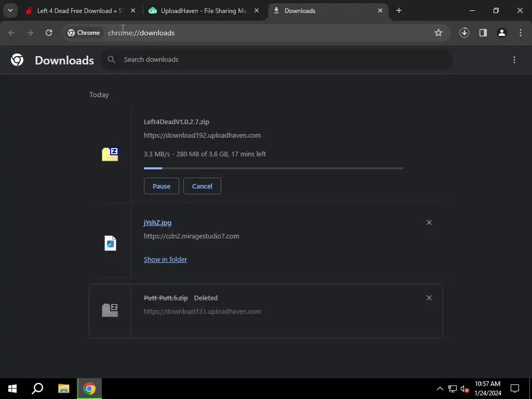Close the Left 4 Dead tab
The image size is (532, 399).
pyautogui.click(x=133, y=11)
